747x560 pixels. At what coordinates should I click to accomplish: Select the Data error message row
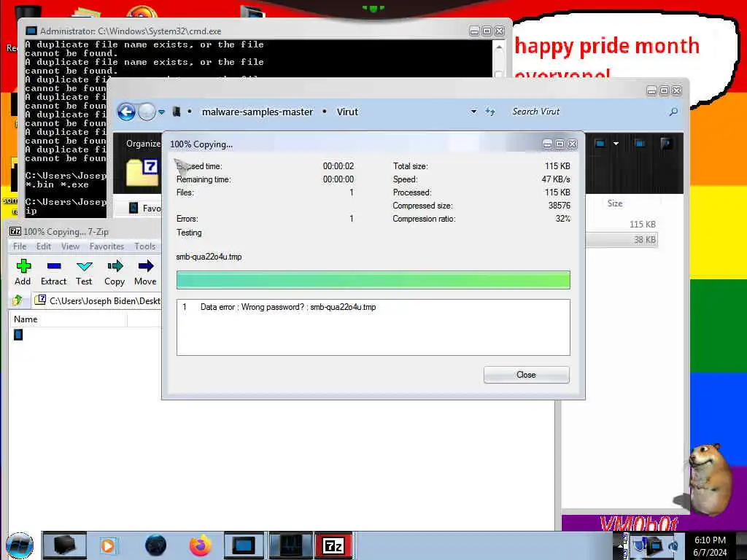(373, 307)
